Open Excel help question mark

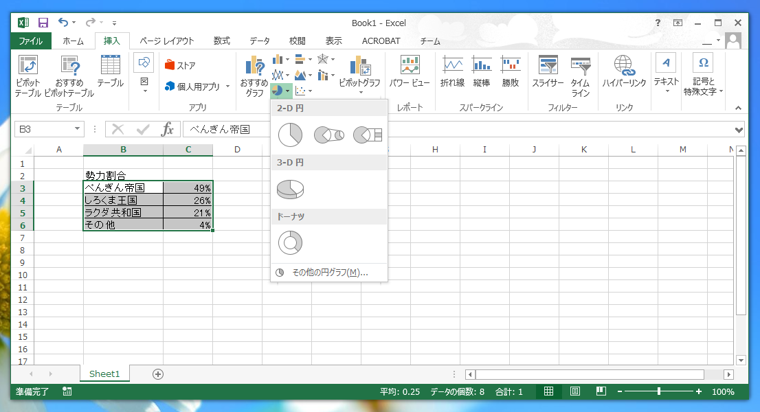(x=658, y=23)
